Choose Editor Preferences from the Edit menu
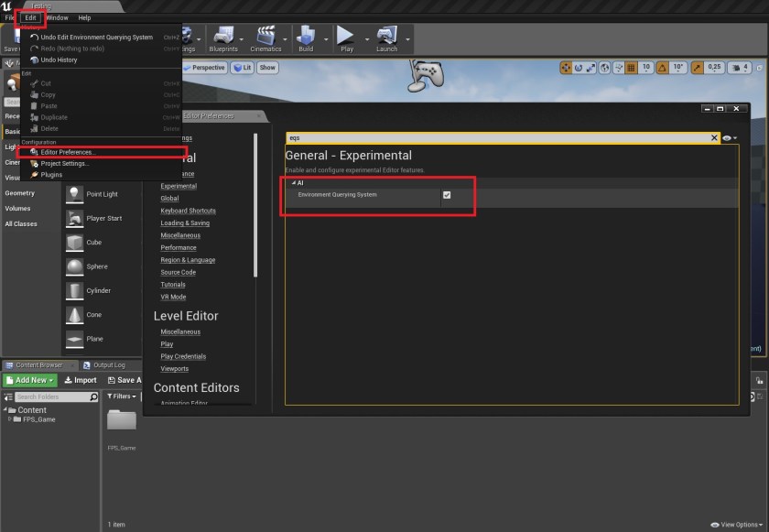Viewport: 769px width, 532px height. [x=67, y=152]
